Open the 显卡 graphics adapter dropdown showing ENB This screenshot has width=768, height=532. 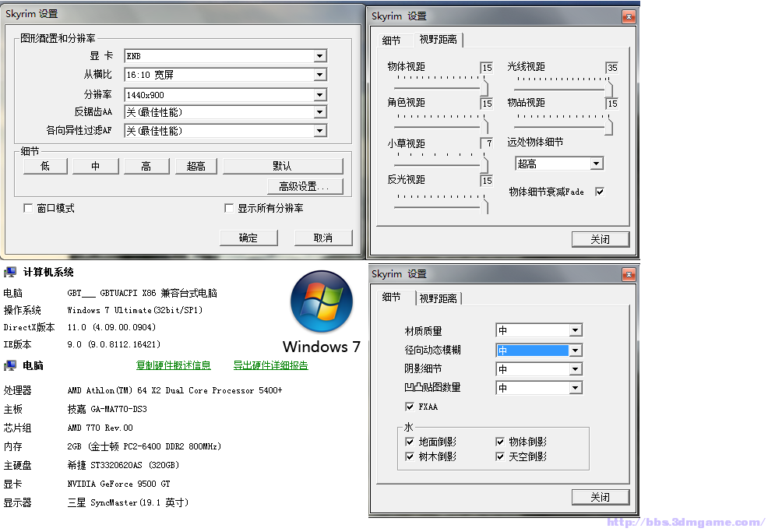pyautogui.click(x=225, y=56)
